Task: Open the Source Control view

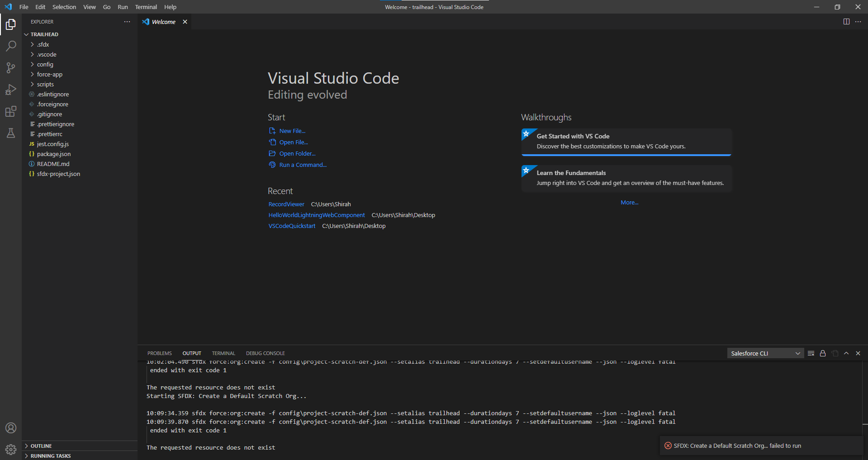Action: pos(11,67)
